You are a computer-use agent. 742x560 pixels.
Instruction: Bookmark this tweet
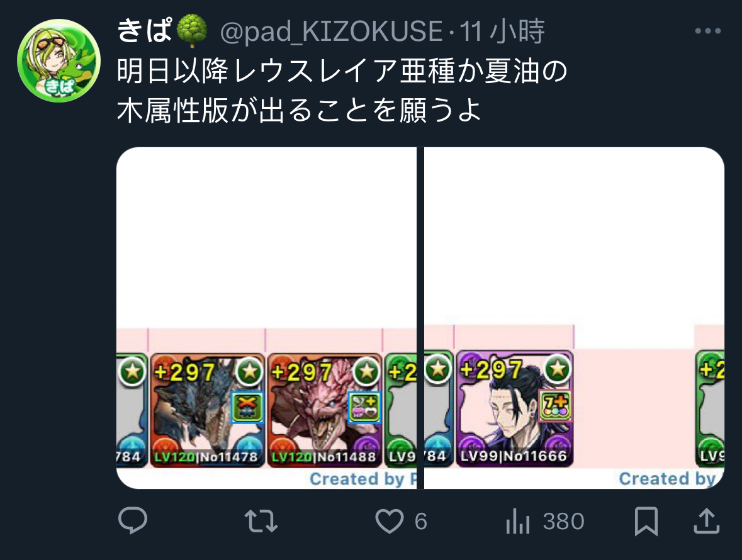pyautogui.click(x=646, y=521)
